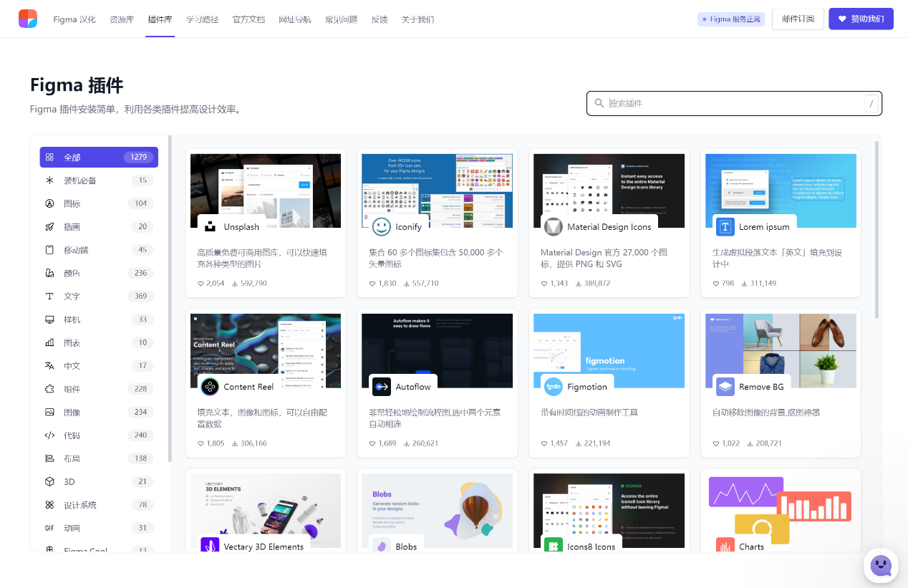Viewport: 908px width, 588px height.
Task: Click the Lorem ipsum T logo icon
Action: (x=725, y=227)
